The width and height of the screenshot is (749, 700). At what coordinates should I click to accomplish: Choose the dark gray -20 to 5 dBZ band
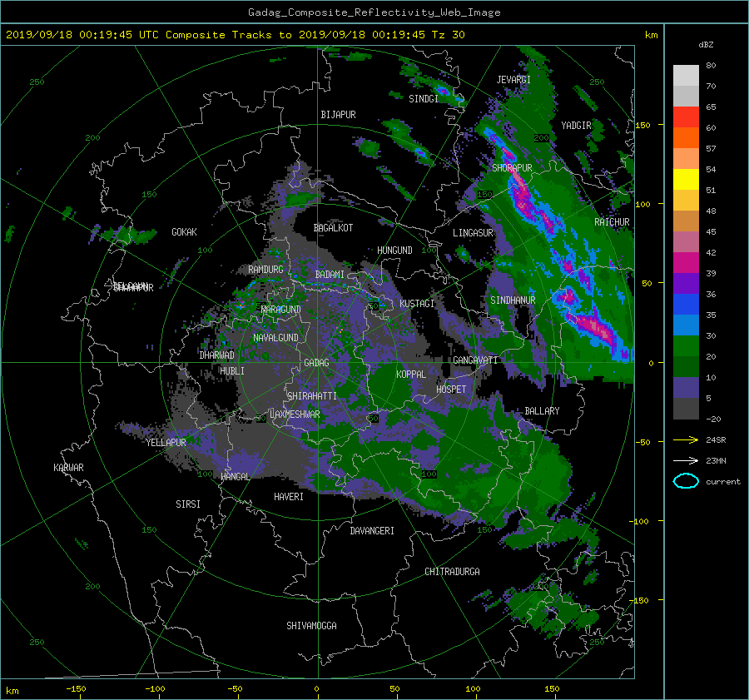click(686, 409)
